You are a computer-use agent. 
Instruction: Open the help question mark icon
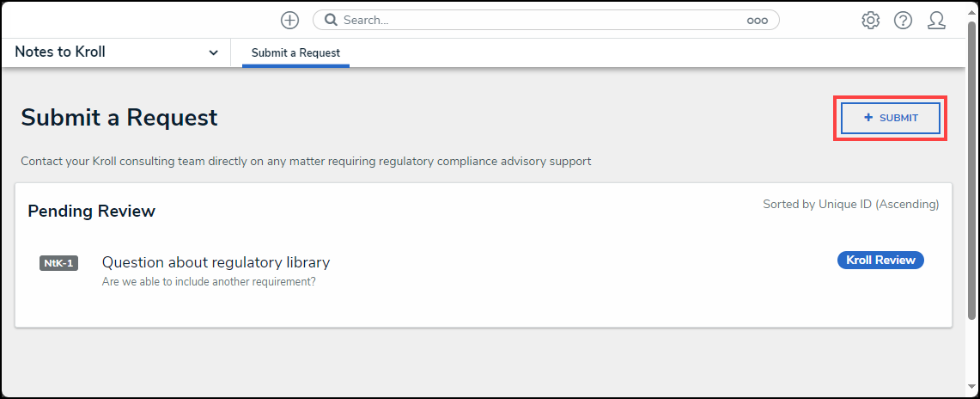click(x=903, y=20)
